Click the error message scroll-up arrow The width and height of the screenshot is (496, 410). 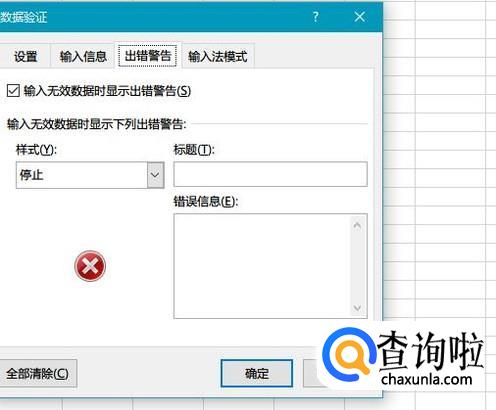pos(357,226)
